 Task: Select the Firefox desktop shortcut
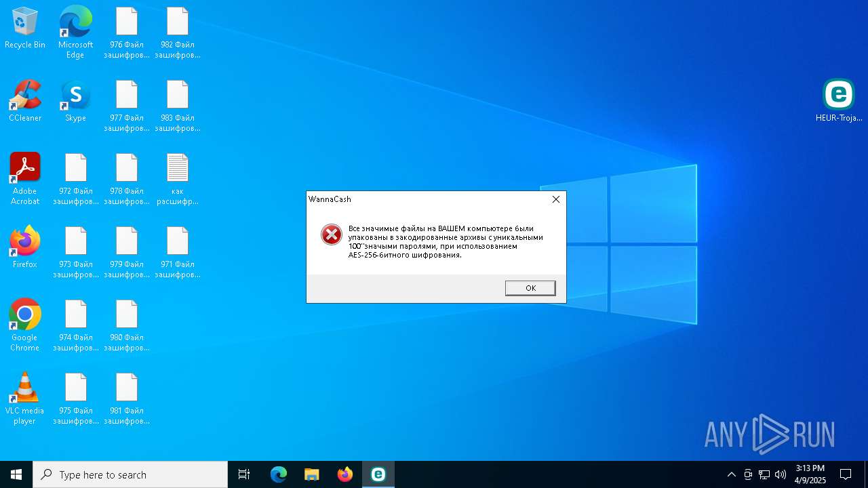click(25, 247)
